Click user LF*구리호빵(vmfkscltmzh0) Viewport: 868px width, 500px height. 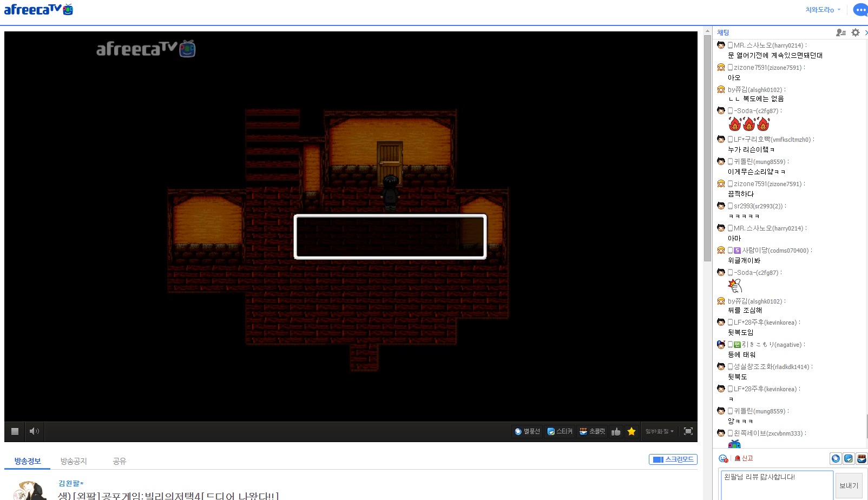point(772,140)
